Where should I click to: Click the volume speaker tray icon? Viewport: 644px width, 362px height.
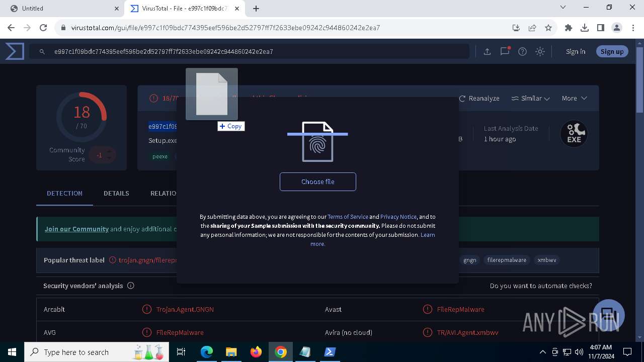579,352
